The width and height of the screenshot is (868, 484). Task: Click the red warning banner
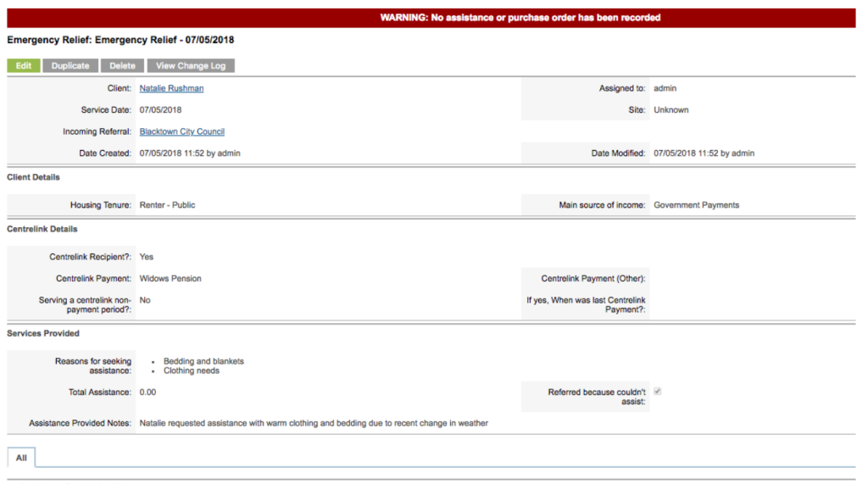click(x=520, y=18)
